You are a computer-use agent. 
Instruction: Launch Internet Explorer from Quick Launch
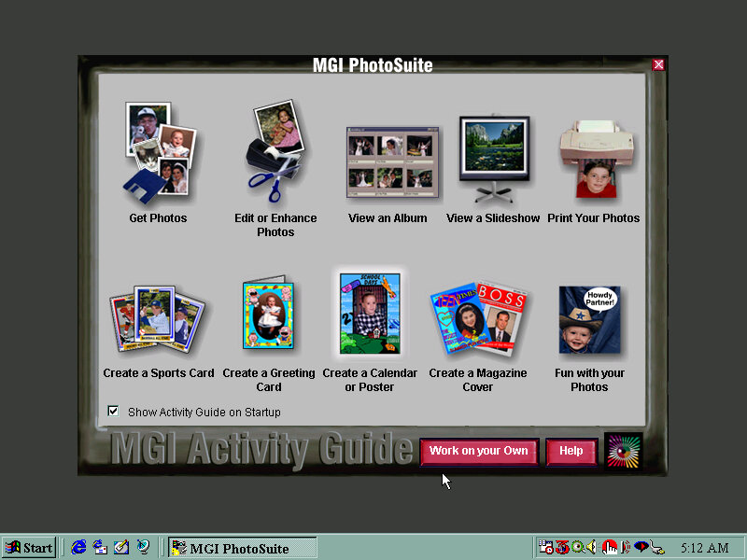[x=78, y=548]
